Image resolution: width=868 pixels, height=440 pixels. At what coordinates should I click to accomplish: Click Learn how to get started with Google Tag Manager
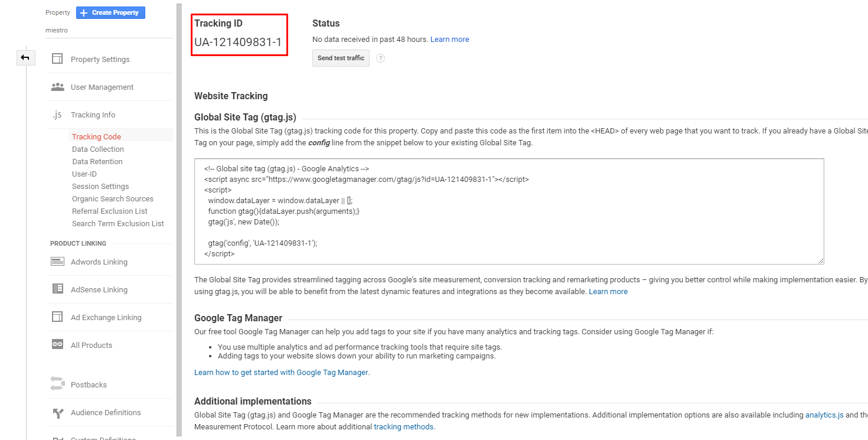tap(281, 372)
